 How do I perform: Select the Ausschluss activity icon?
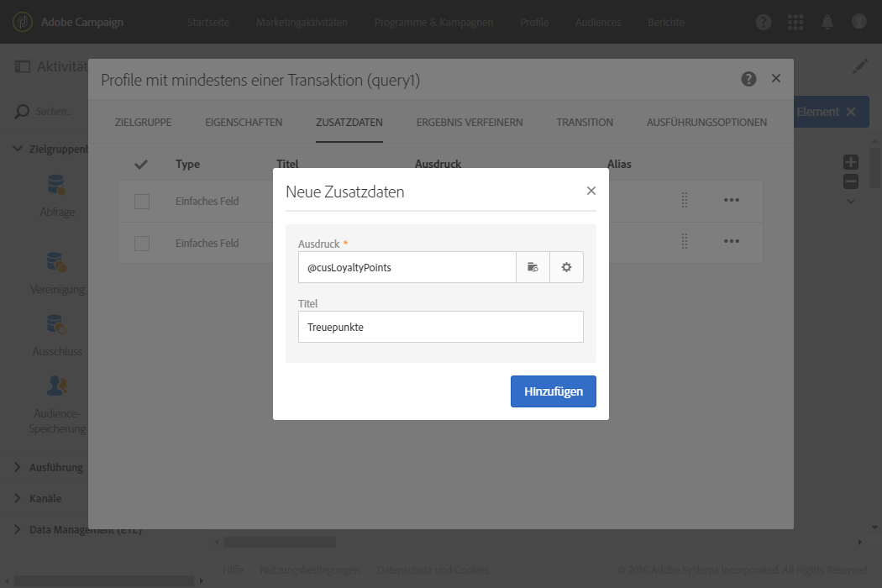click(57, 323)
